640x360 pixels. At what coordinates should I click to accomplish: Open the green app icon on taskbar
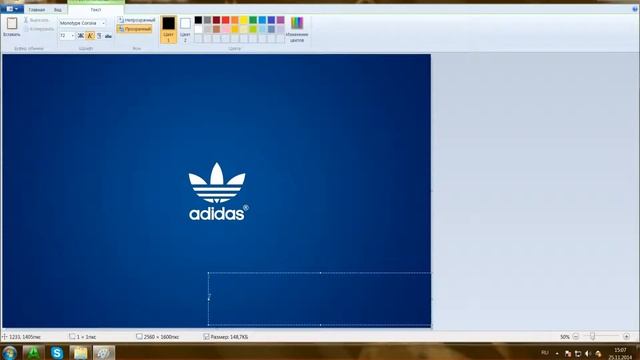pyautogui.click(x=33, y=353)
